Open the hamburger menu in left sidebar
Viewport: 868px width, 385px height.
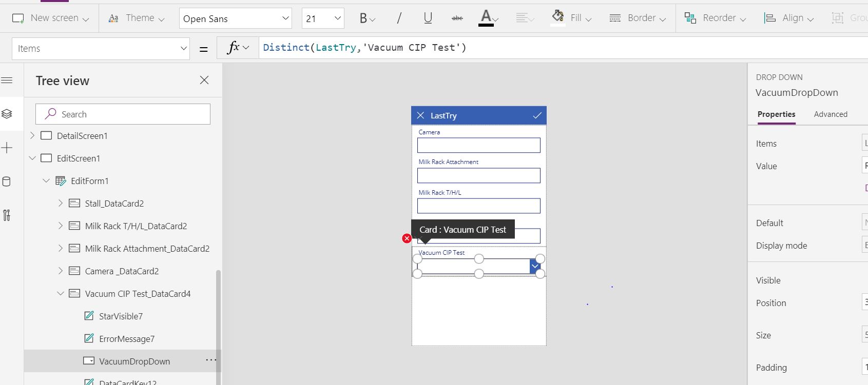[7, 80]
